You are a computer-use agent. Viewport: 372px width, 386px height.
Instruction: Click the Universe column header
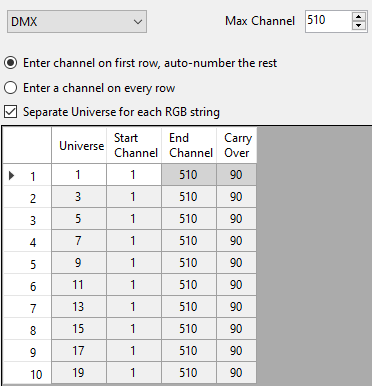pos(79,145)
